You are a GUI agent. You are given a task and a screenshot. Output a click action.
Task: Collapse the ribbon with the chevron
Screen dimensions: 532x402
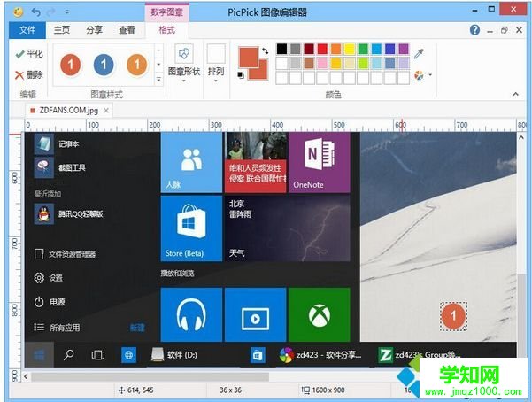(x=516, y=94)
